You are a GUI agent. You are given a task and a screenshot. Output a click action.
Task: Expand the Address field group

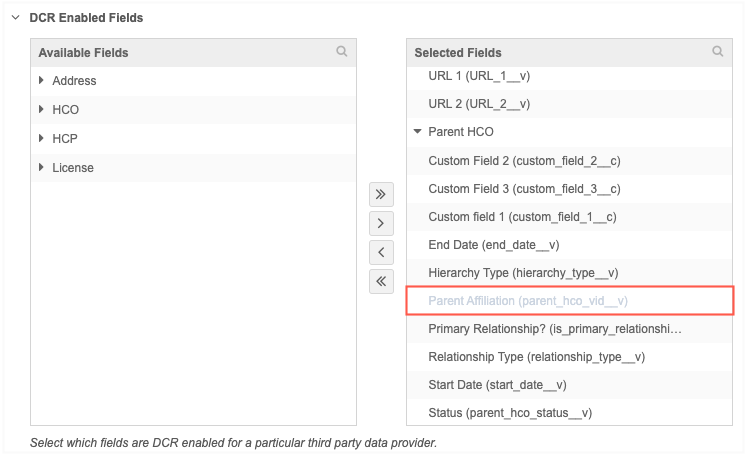(x=42, y=81)
